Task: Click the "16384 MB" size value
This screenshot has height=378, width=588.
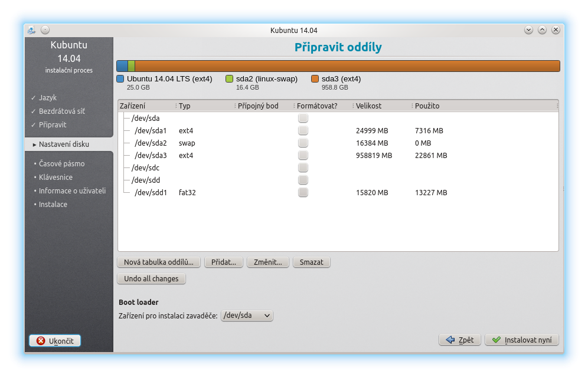Action: tap(372, 143)
